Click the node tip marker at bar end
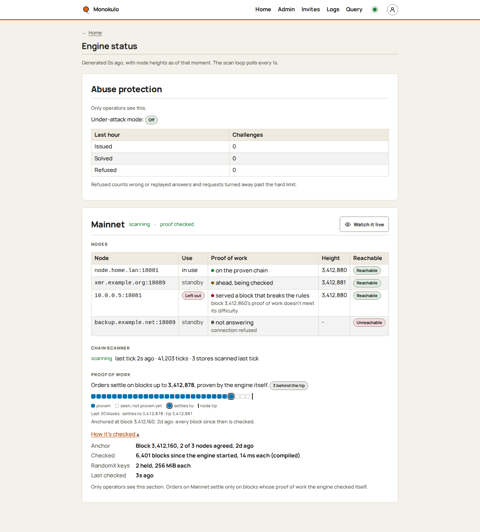The image size is (480, 532). [x=252, y=396]
